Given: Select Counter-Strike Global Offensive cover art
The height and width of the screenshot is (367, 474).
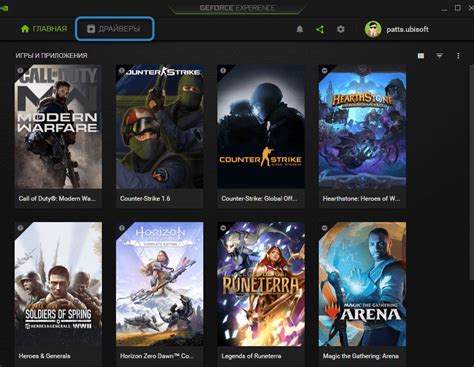Looking at the screenshot, I should [x=261, y=127].
